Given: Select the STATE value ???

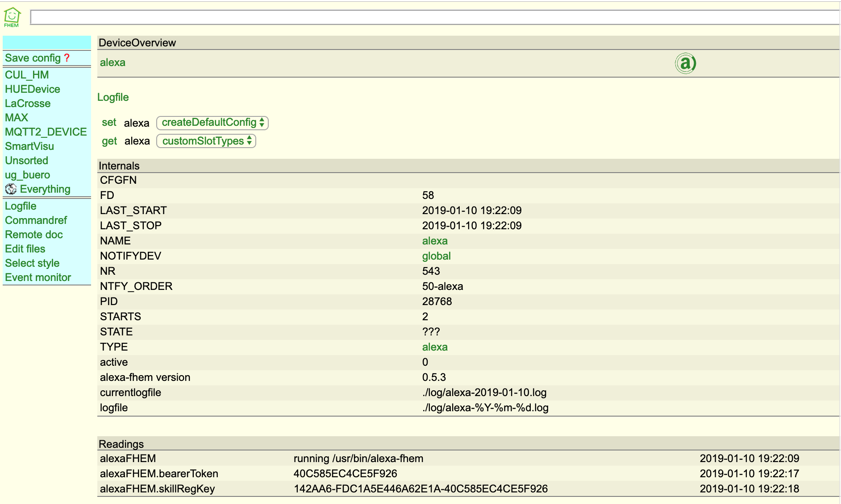Looking at the screenshot, I should 431,332.
